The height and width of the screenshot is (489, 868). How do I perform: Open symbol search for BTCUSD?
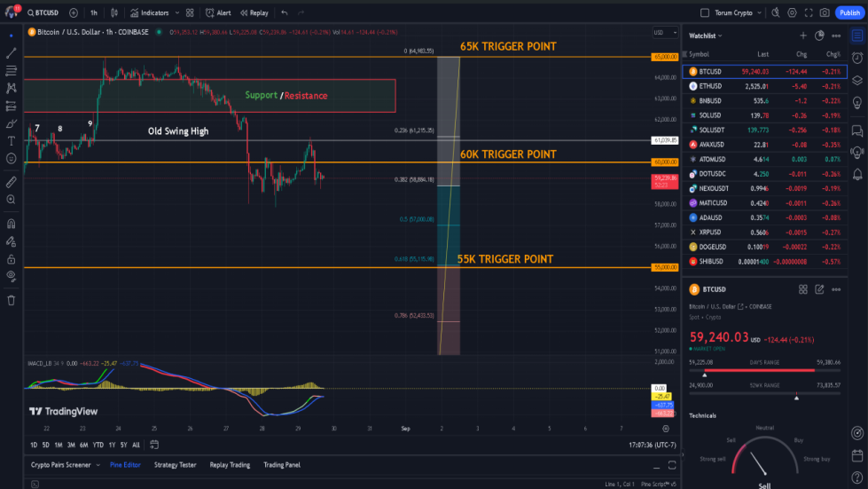coord(43,12)
